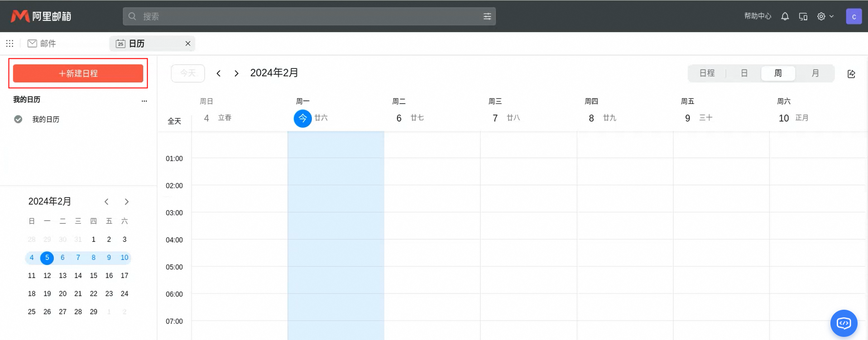Uncheck the 我的日历 calendar checkbox
This screenshot has height=340, width=868.
coord(18,119)
